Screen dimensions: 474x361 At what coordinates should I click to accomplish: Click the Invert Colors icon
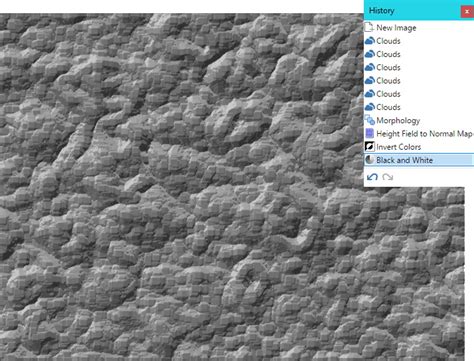click(x=370, y=146)
